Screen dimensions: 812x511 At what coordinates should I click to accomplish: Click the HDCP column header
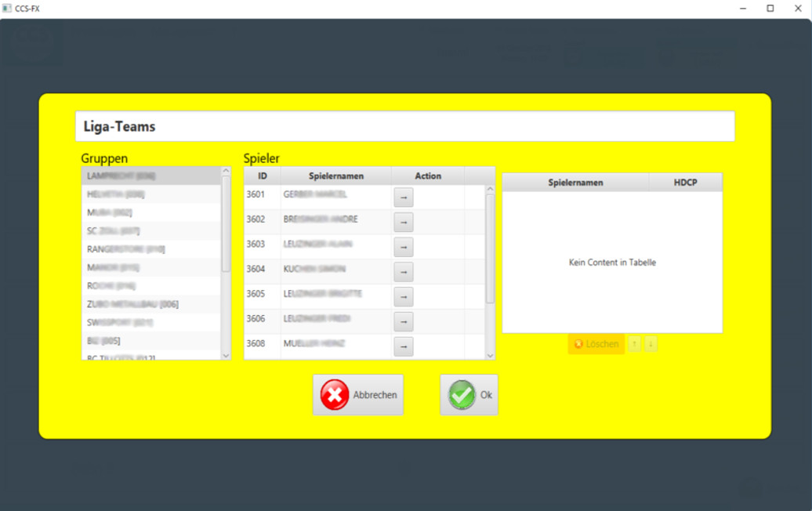coord(685,183)
